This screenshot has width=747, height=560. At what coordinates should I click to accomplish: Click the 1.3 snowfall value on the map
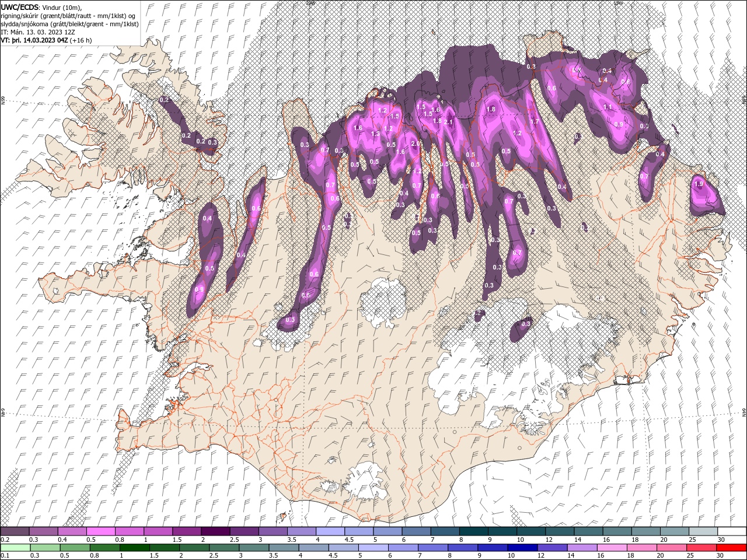(375, 134)
